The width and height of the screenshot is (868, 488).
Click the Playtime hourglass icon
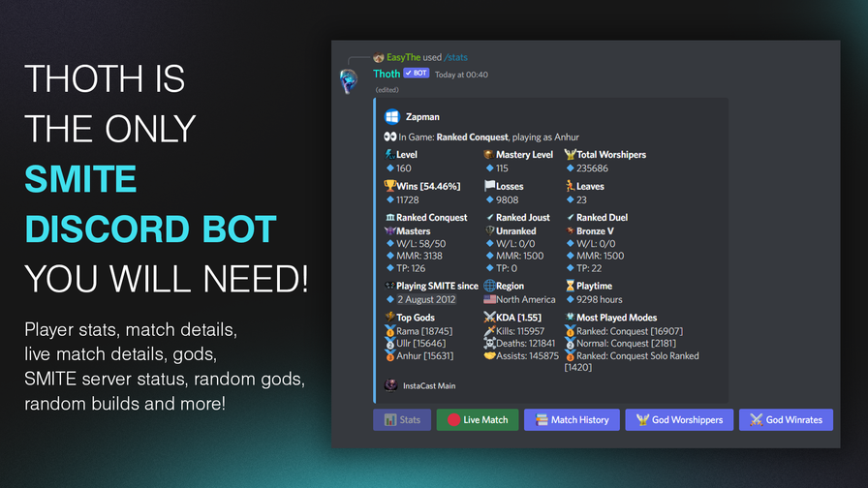tap(571, 286)
